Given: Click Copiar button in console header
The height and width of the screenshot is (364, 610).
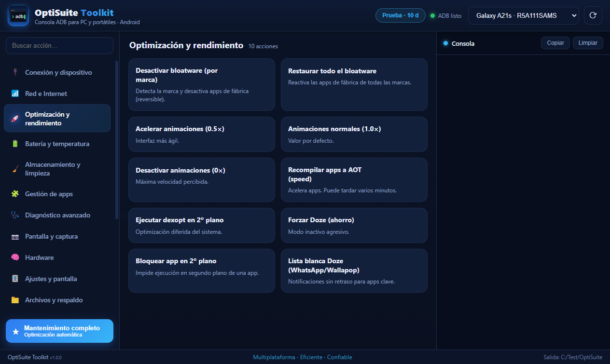Looking at the screenshot, I should [x=555, y=43].
